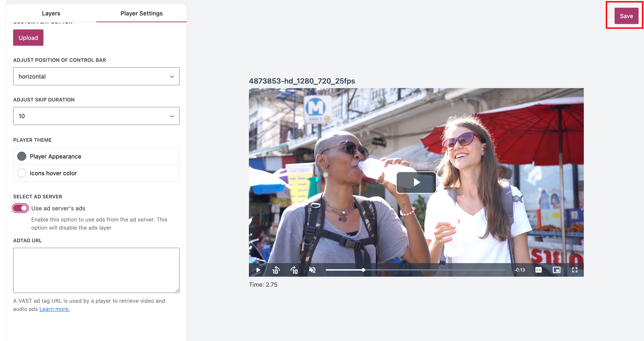Toggle closed captions with the CC icon

pyautogui.click(x=538, y=270)
